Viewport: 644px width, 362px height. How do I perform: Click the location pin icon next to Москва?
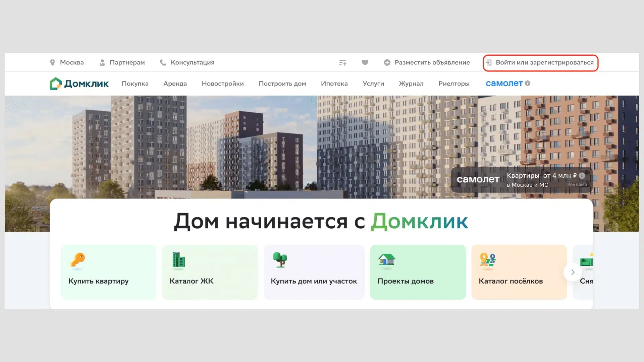52,63
